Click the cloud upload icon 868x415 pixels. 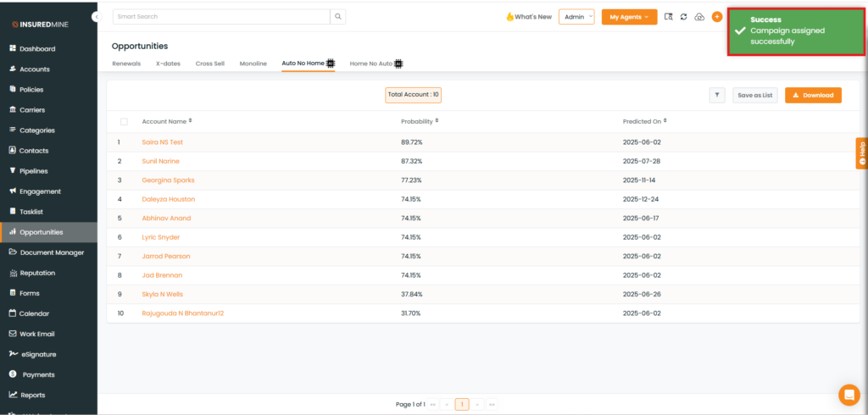[699, 17]
